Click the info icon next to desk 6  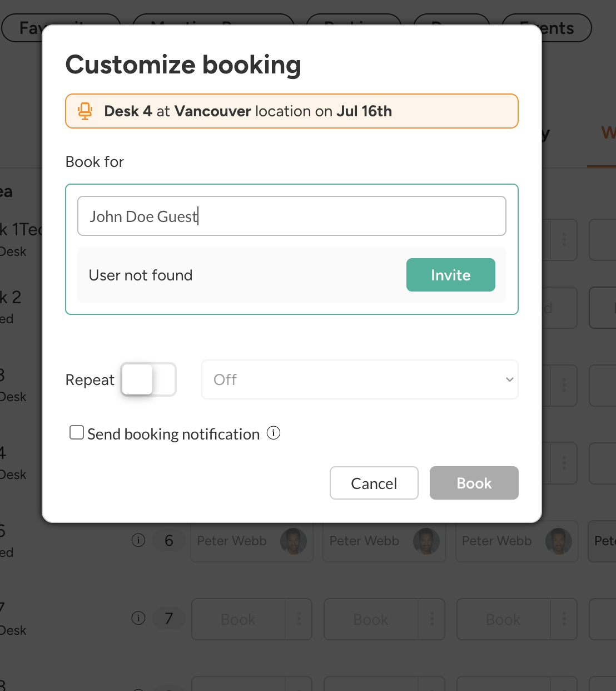pos(138,540)
